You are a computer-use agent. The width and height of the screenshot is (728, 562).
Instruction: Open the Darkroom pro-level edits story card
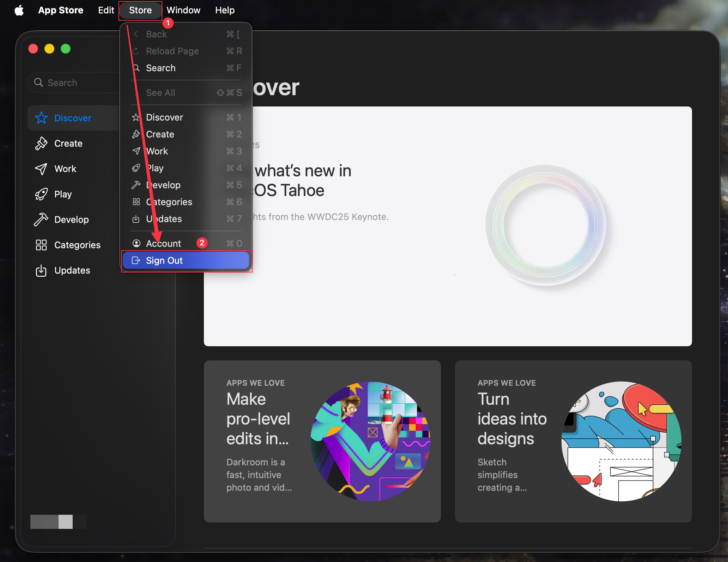pyautogui.click(x=322, y=441)
